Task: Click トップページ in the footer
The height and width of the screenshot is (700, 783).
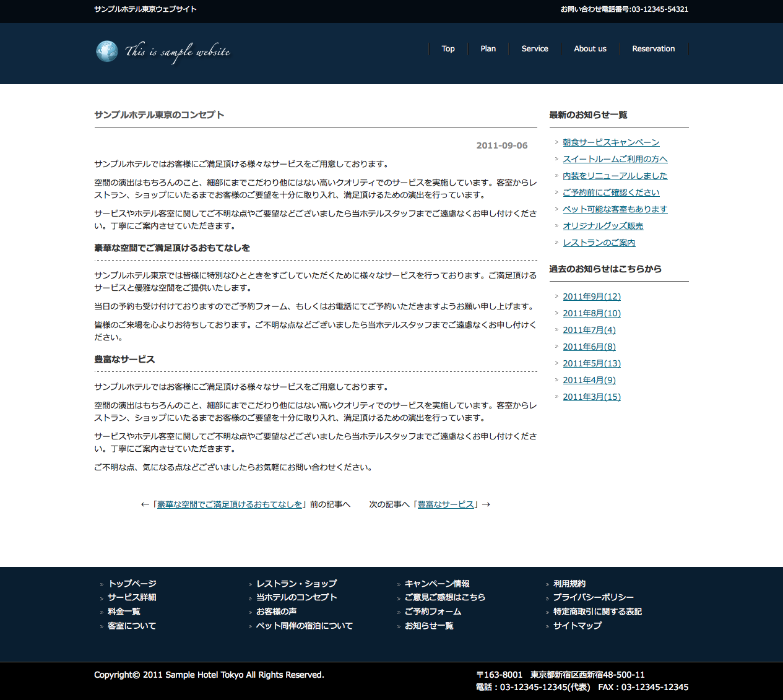Action: pyautogui.click(x=132, y=584)
